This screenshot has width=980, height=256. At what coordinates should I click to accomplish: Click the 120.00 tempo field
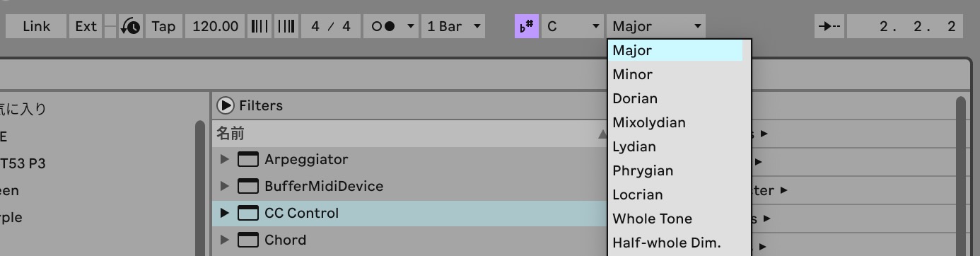point(215,27)
